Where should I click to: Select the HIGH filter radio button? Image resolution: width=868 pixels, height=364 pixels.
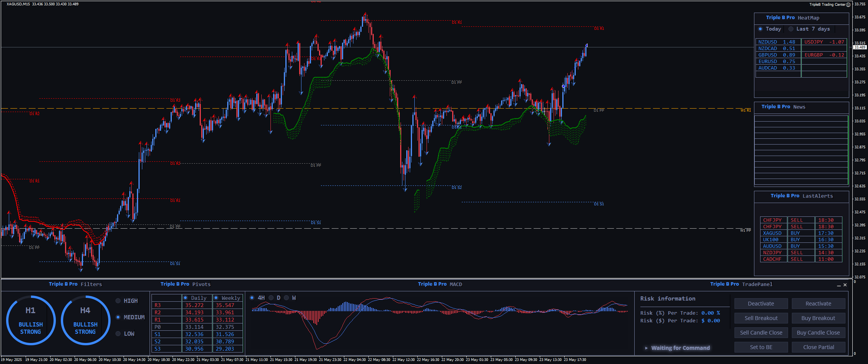118,301
